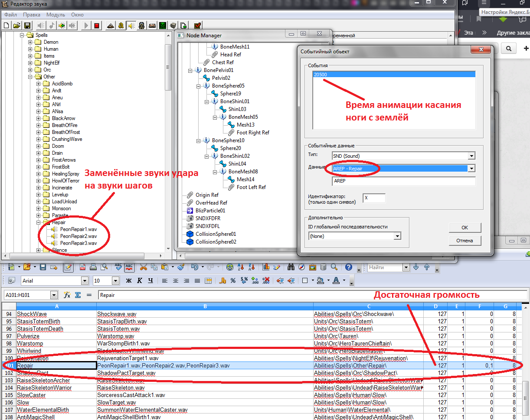Expand the Human folder in the Spells tree
The height and width of the screenshot is (420, 530).
[x=30, y=49]
